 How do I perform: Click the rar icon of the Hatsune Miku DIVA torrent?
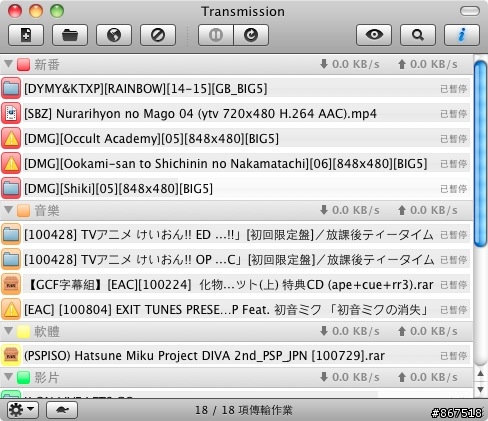click(11, 355)
